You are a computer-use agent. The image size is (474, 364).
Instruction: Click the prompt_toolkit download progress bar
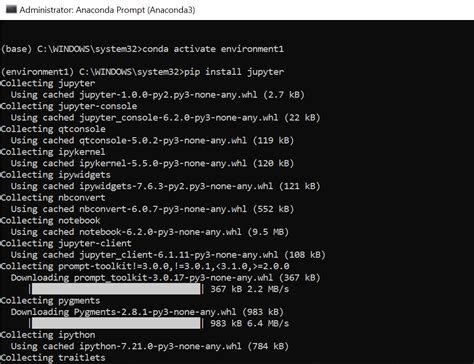[x=116, y=289]
